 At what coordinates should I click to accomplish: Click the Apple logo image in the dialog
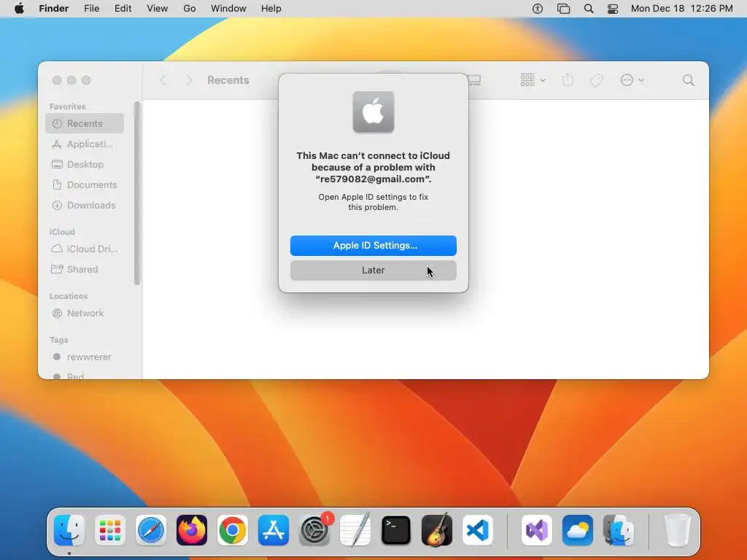[x=373, y=112]
